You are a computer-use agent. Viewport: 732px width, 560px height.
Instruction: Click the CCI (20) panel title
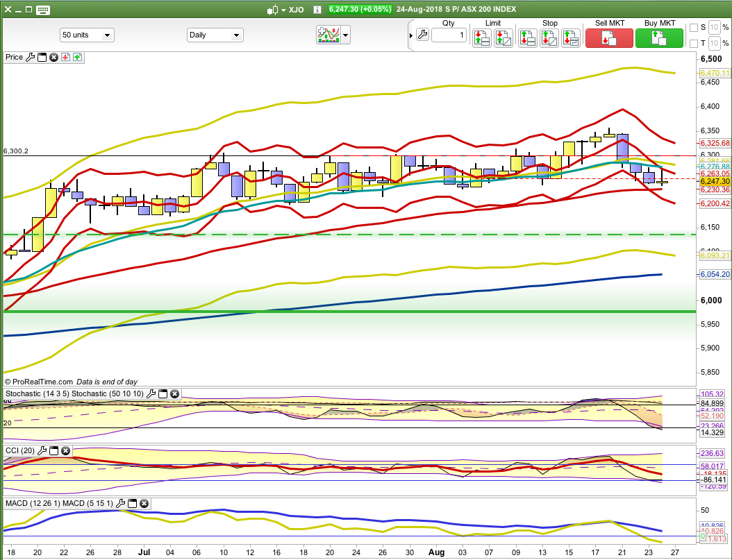coord(20,450)
